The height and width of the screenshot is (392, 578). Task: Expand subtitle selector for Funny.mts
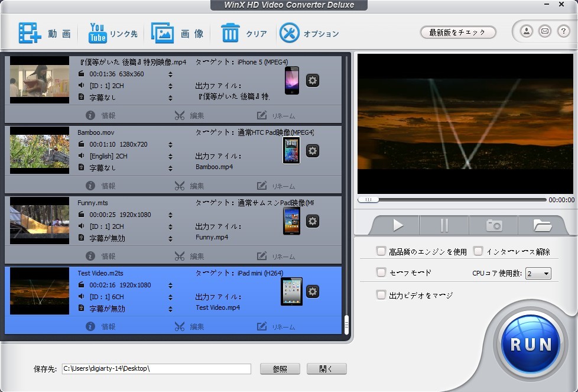point(170,238)
